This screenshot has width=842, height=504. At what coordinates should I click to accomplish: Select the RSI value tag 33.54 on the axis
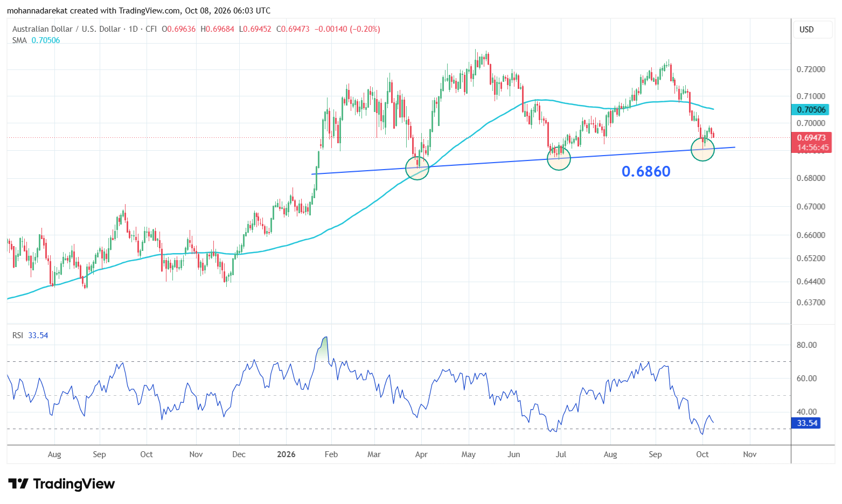(x=806, y=423)
